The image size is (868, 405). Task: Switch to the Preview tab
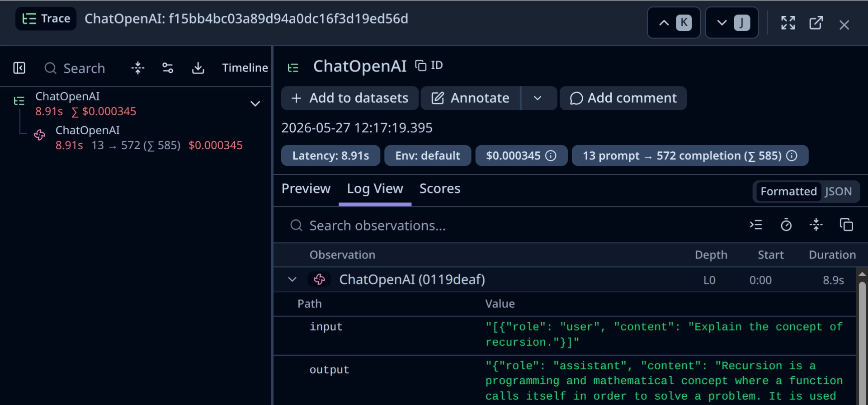[306, 189]
